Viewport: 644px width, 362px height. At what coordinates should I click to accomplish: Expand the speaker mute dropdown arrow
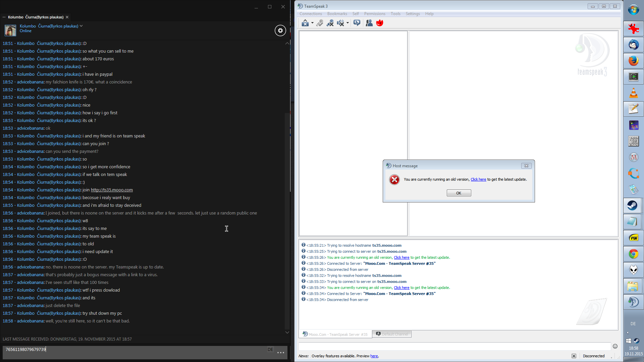347,23
